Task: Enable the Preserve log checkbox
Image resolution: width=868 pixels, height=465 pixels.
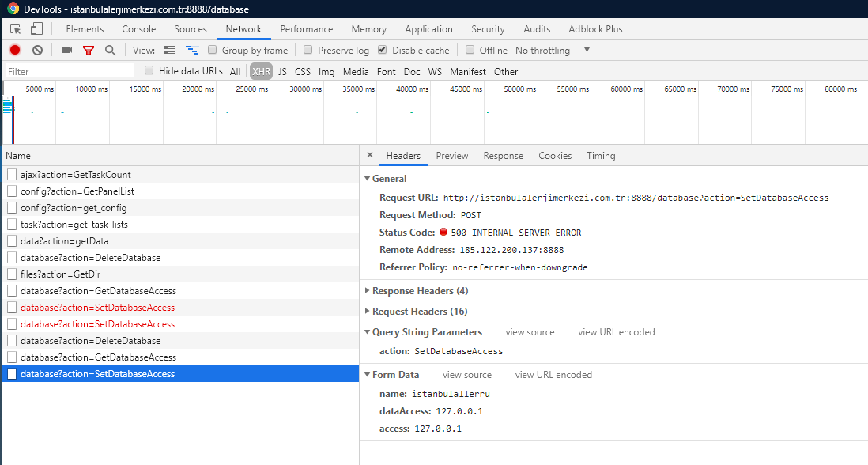Action: tap(308, 50)
